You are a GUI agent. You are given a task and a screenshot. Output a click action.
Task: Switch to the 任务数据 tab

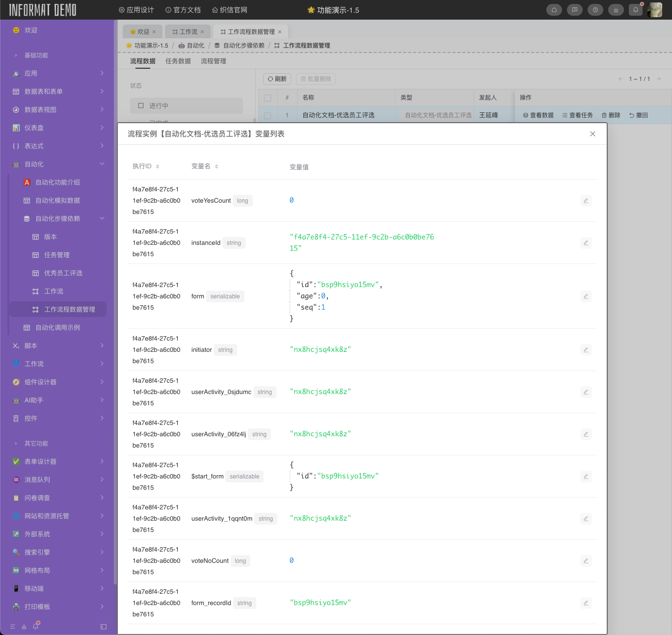point(178,61)
